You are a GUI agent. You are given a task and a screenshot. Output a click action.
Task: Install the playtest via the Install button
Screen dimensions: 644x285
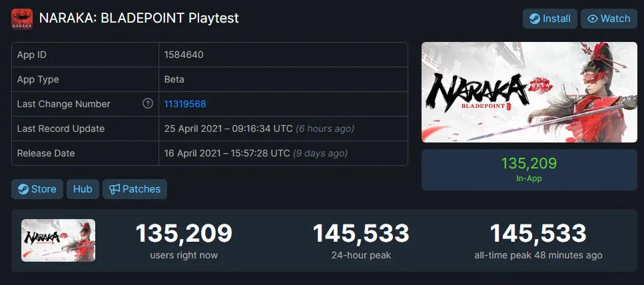[550, 19]
